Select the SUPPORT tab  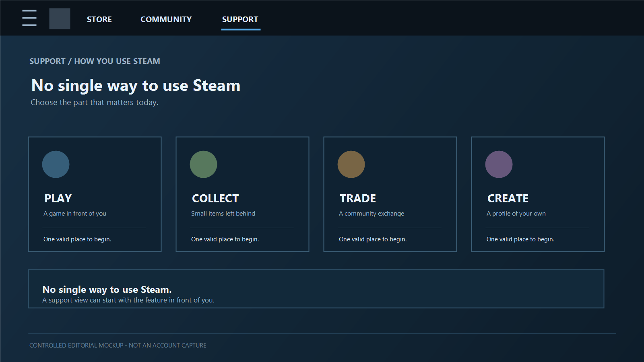(240, 19)
